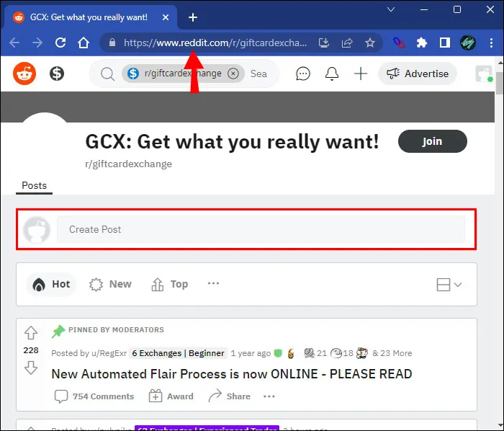
Task: Toggle the browser side panel icon
Action: 445,43
